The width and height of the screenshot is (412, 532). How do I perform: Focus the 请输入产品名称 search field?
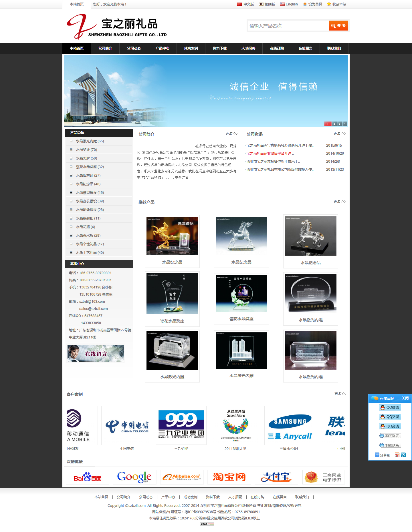point(288,26)
